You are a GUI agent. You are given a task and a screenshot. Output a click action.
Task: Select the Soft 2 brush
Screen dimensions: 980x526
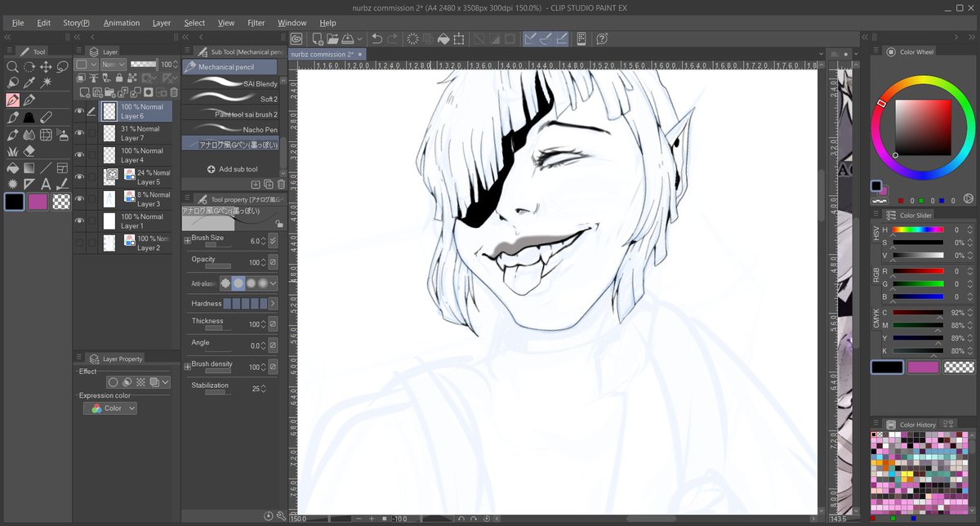(230, 99)
